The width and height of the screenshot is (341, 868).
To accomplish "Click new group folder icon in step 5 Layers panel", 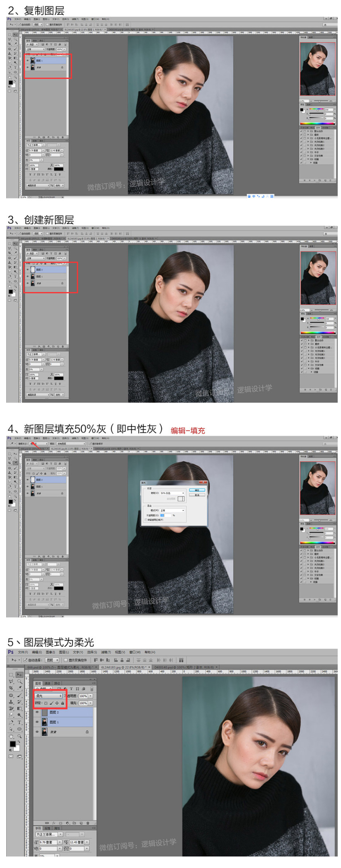I will 74,823.
